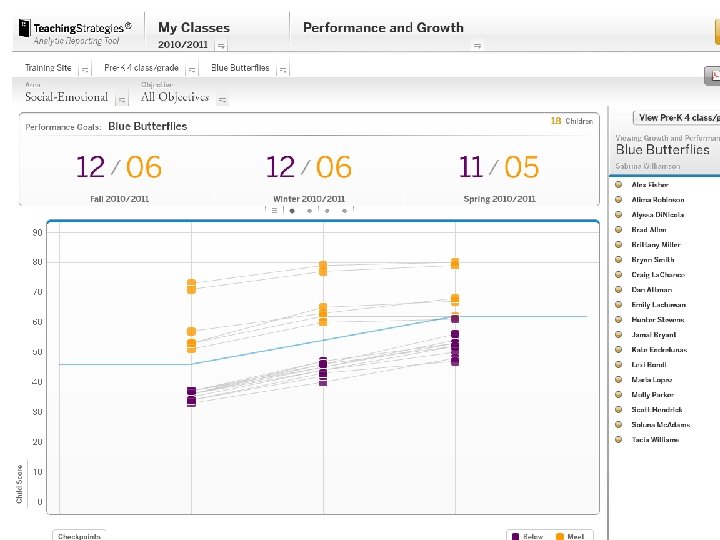Viewport: 720px width, 540px height.
Task: Click the bullet icon beside Brynn Smith
Action: 619,260
